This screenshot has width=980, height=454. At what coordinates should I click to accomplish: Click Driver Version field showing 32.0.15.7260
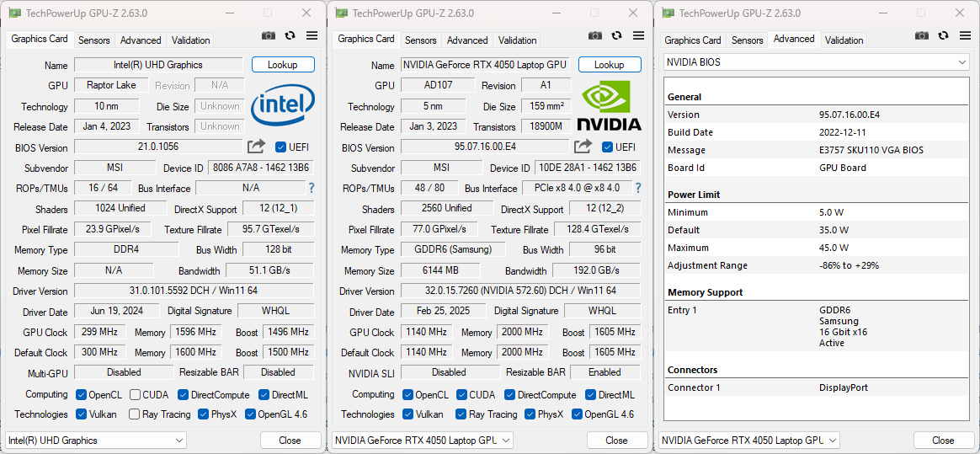(520, 291)
